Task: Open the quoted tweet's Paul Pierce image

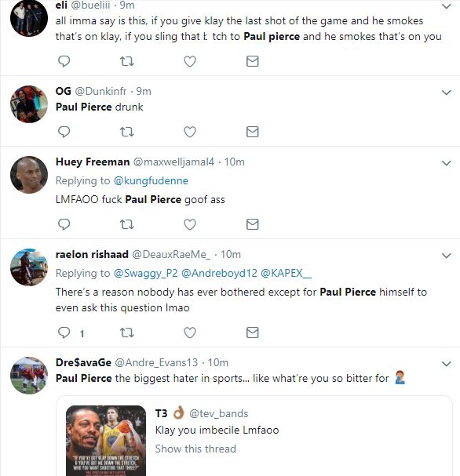Action: pyautogui.click(x=106, y=441)
